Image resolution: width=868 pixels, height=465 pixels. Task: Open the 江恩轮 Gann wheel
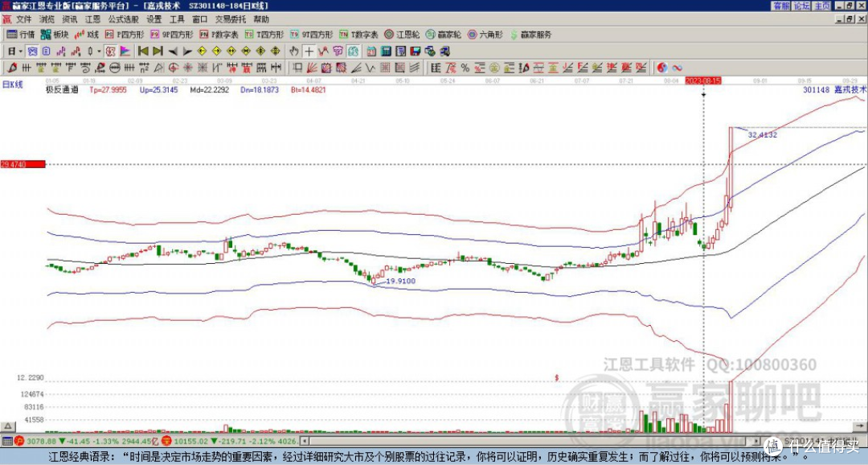[x=402, y=35]
